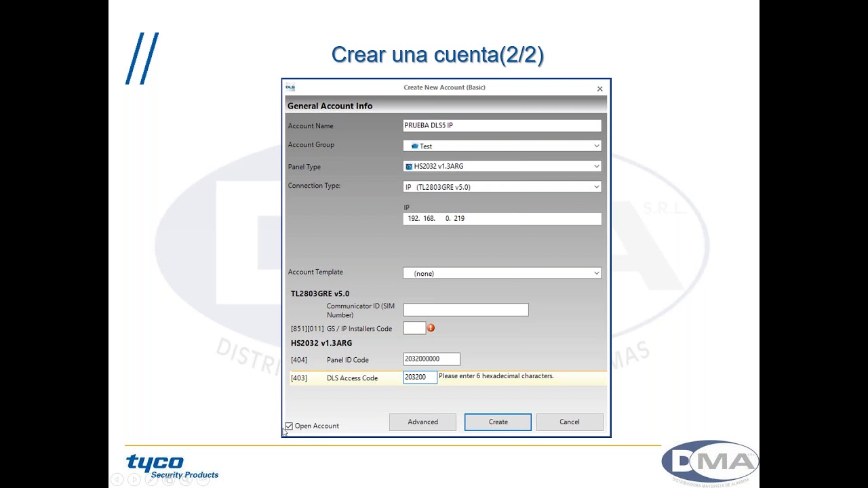Click the Tyco Security Products logo

coord(172,466)
